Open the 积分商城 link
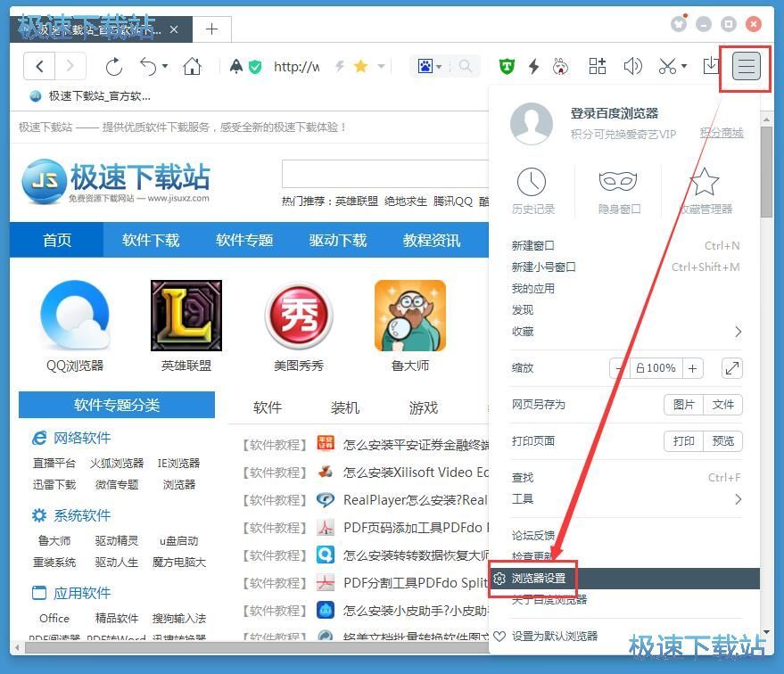 tap(722, 133)
